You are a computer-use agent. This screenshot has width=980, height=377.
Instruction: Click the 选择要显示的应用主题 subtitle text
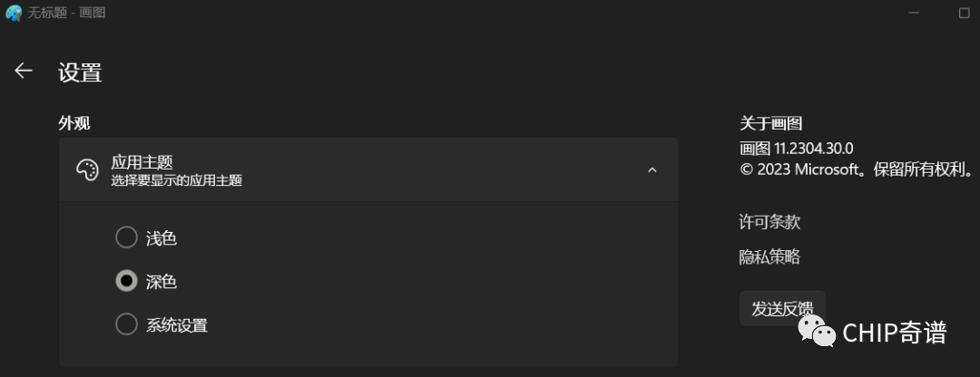177,181
